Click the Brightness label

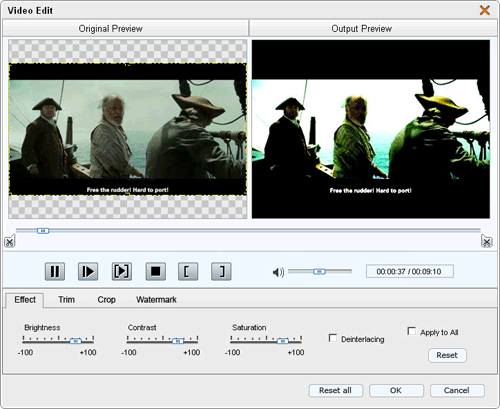(x=42, y=328)
